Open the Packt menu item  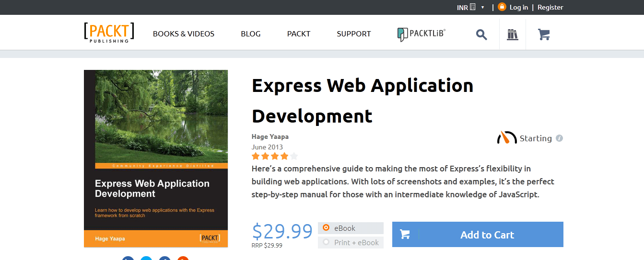299,34
